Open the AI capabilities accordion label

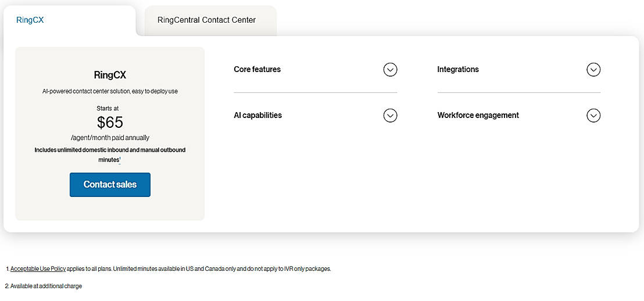[257, 116]
